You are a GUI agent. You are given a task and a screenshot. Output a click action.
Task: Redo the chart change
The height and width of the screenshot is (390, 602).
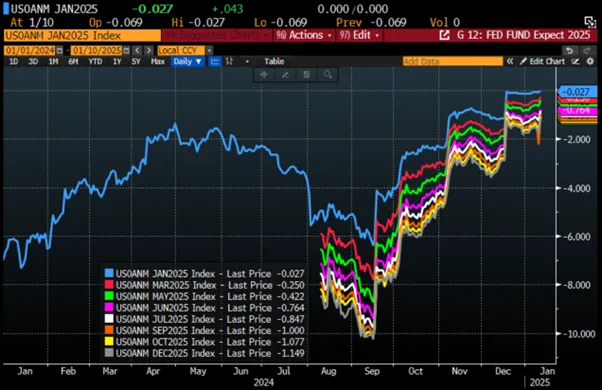pos(587,50)
